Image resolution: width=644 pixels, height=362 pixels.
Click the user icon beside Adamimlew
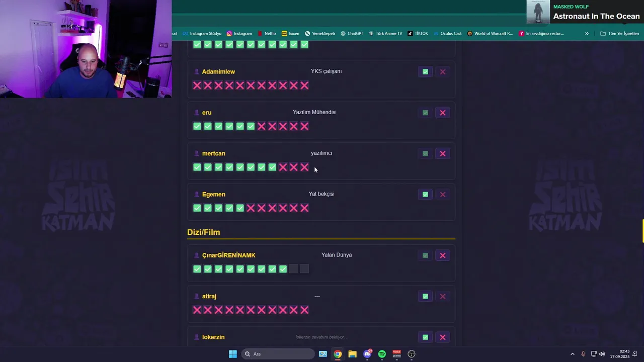click(197, 71)
